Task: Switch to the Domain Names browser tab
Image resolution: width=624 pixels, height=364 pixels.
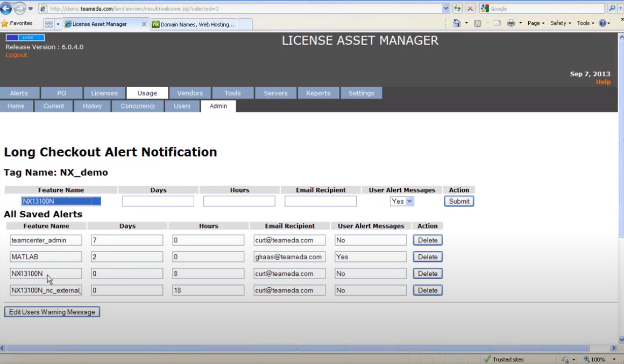Action: point(194,24)
